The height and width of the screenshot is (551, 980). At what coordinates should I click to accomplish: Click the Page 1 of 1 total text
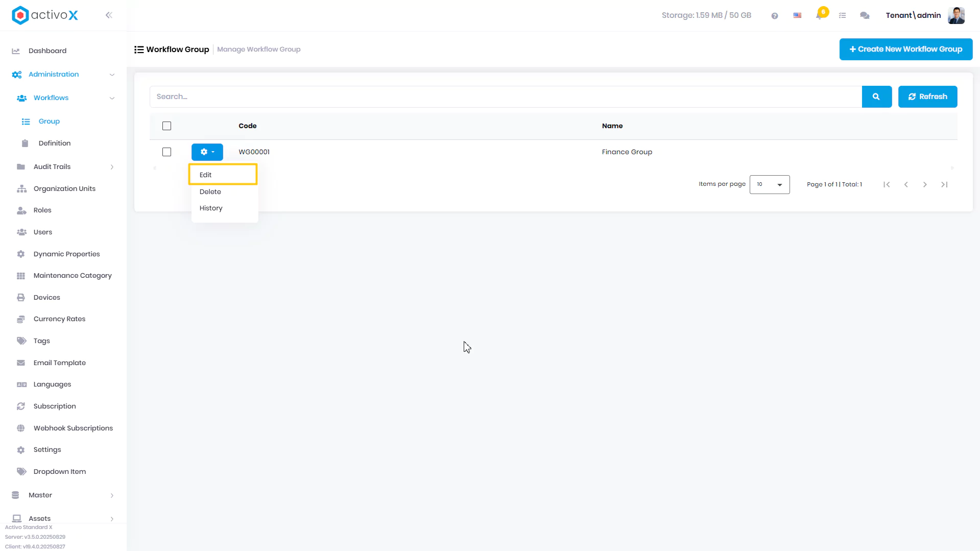coord(834,185)
